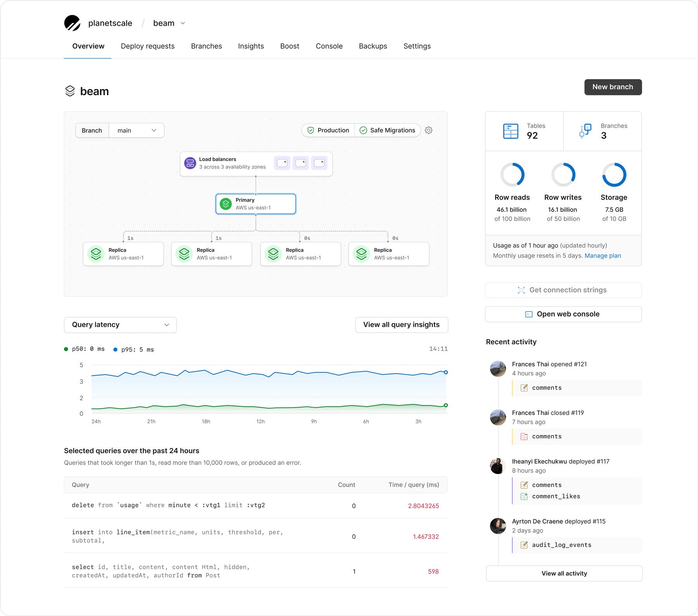698x616 pixels.
Task: Click the dropped table icon in #119
Action: tap(524, 436)
